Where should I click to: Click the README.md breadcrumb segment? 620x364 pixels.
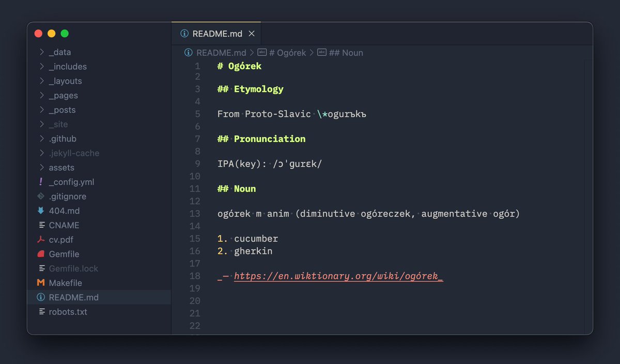click(x=221, y=53)
